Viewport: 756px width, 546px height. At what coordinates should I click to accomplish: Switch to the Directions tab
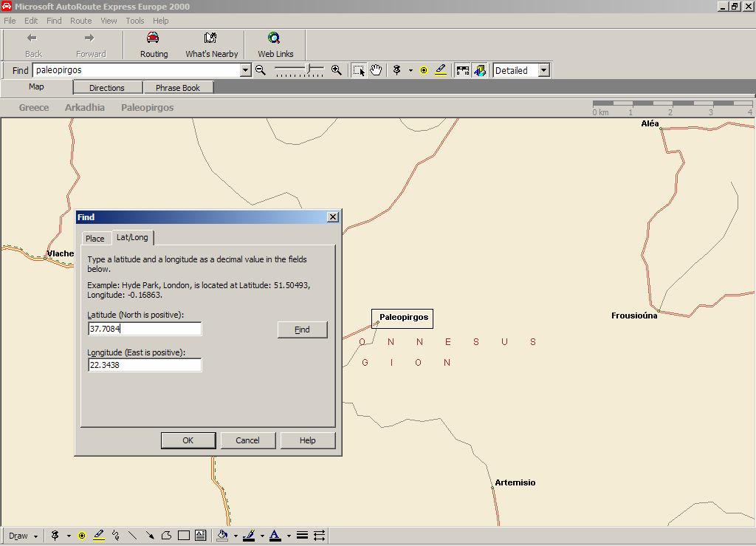107,88
